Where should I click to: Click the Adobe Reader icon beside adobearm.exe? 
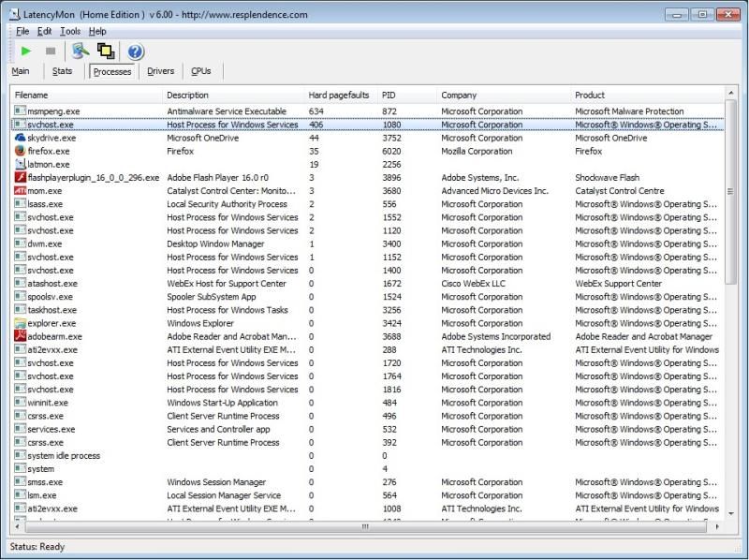[x=22, y=336]
